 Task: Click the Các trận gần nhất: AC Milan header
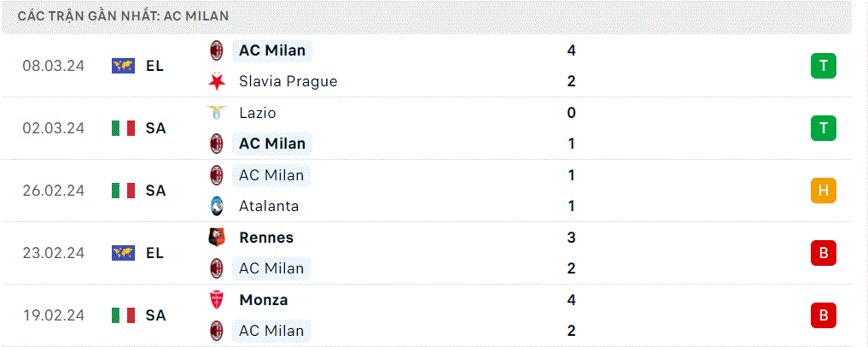124,16
